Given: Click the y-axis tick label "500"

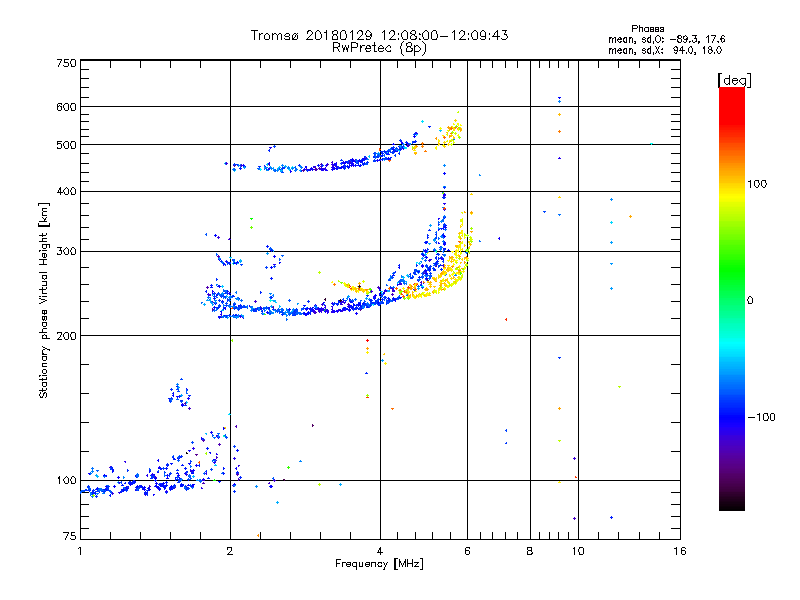Looking at the screenshot, I should coord(67,145).
